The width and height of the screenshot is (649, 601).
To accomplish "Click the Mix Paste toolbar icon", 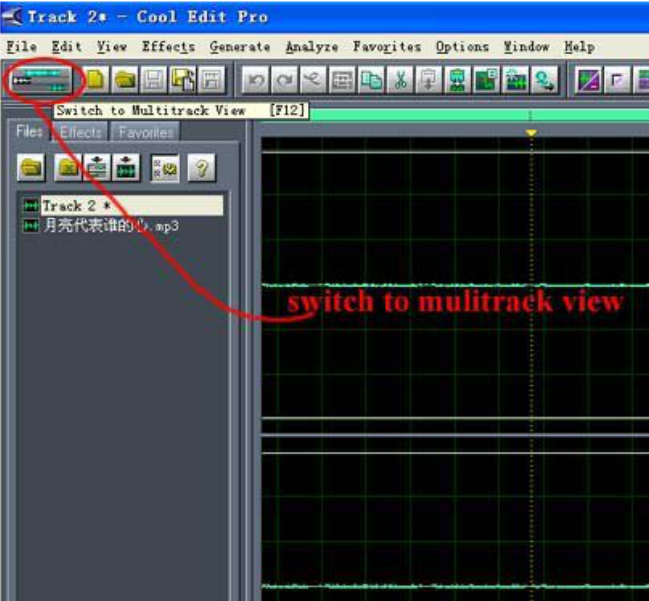I will [487, 79].
